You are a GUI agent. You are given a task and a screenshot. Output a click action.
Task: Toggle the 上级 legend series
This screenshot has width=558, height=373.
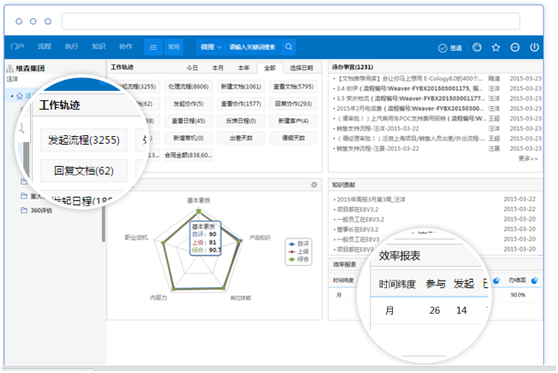point(299,252)
